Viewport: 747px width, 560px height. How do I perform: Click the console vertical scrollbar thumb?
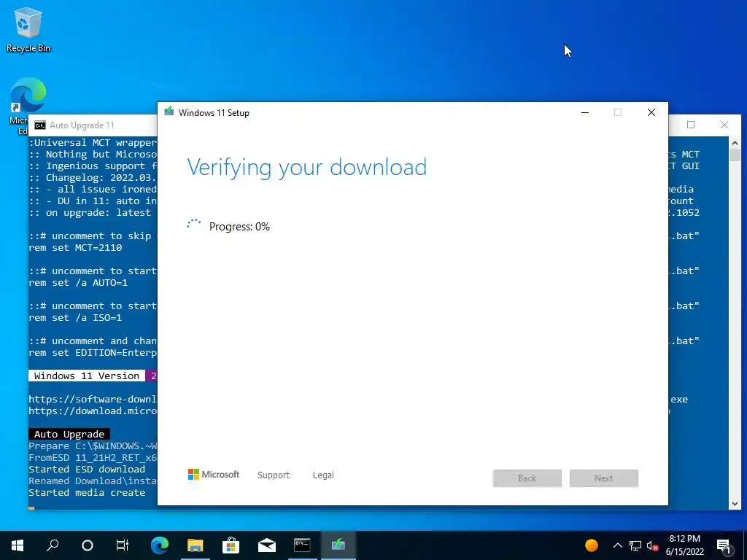(x=735, y=155)
